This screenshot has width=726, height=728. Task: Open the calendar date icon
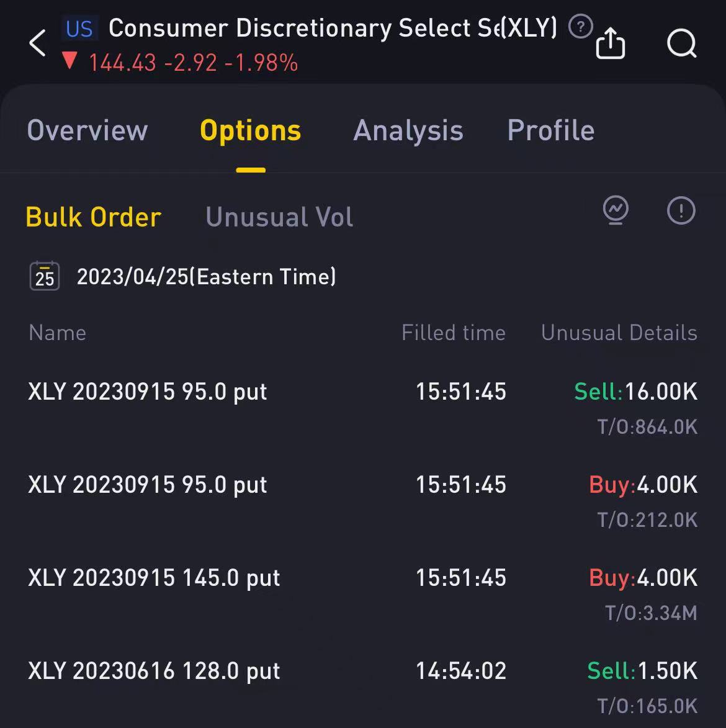pyautogui.click(x=45, y=276)
